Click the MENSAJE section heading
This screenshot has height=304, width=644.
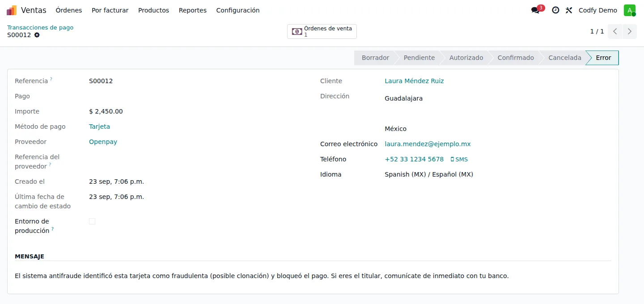[30, 257]
